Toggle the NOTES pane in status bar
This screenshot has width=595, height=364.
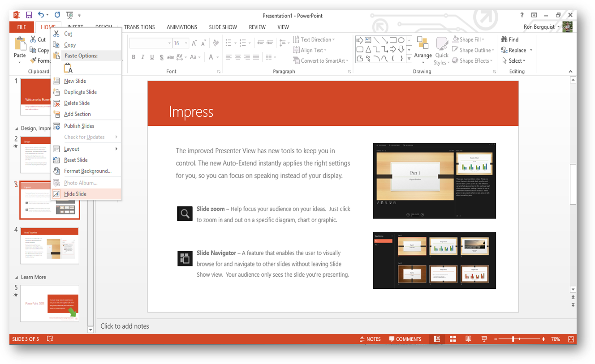pos(370,339)
